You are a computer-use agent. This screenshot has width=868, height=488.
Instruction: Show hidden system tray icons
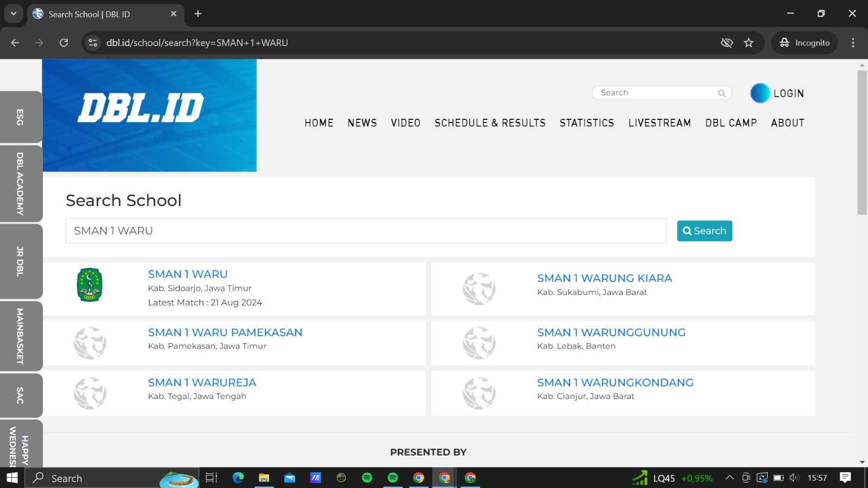730,478
